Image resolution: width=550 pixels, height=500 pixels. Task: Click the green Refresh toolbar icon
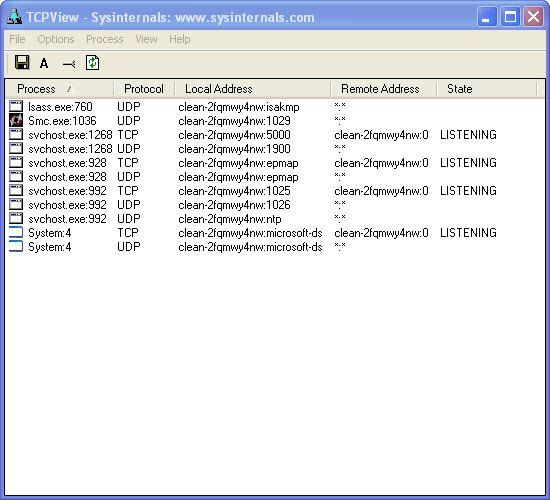(x=93, y=63)
